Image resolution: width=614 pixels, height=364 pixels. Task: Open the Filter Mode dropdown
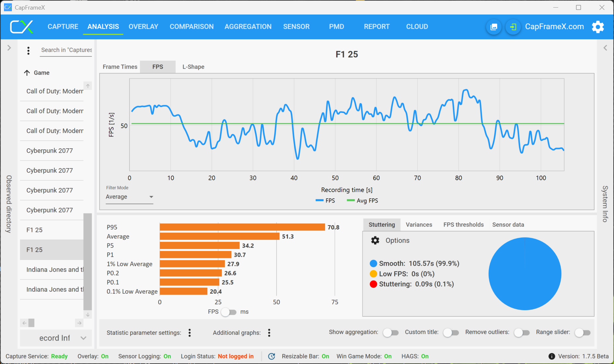point(129,197)
